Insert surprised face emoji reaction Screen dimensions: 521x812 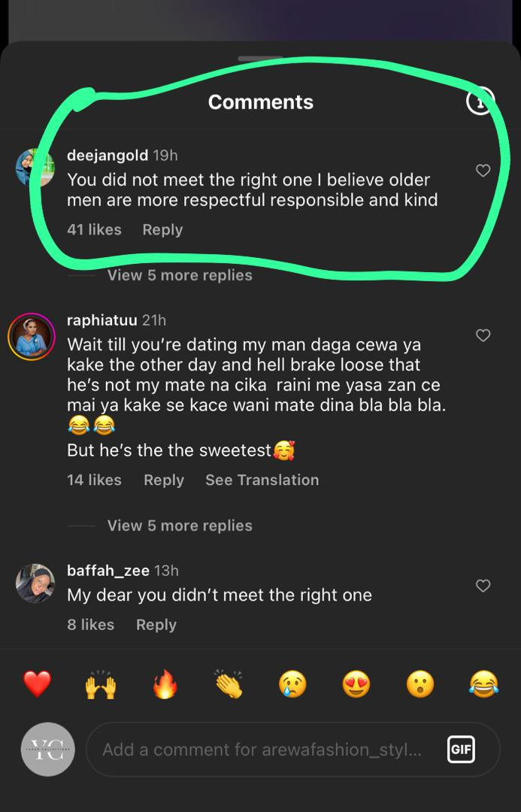point(420,684)
